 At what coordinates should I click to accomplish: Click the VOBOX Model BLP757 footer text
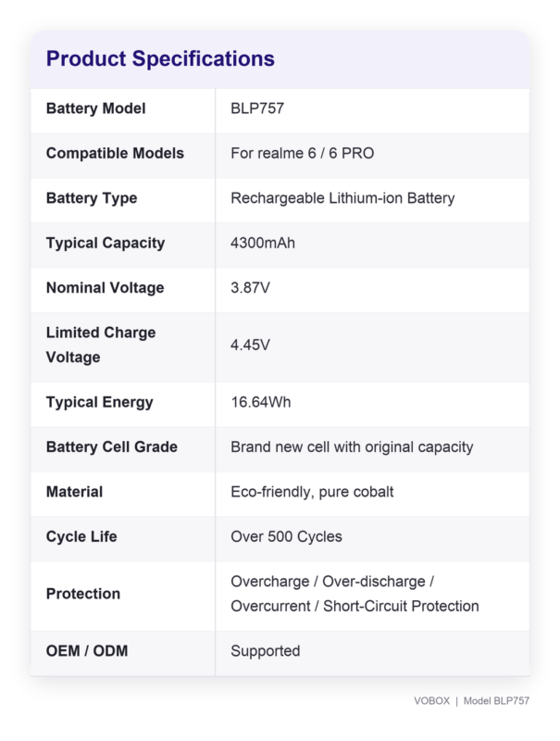[x=471, y=701]
